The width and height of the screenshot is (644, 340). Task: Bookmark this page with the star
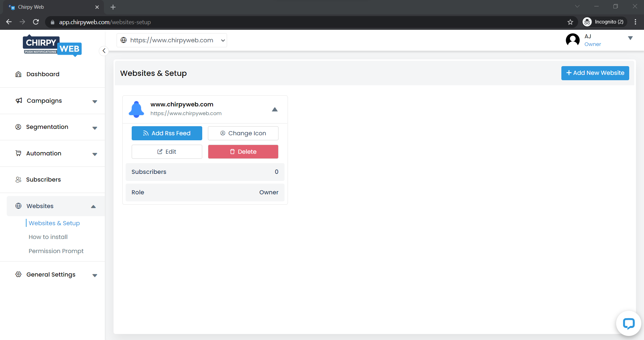(570, 22)
